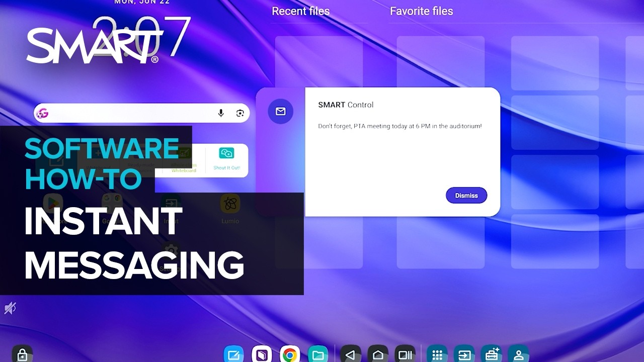Viewport: 644px width, 362px height.
Task: Open Google Lens from the search bar
Action: tap(240, 113)
